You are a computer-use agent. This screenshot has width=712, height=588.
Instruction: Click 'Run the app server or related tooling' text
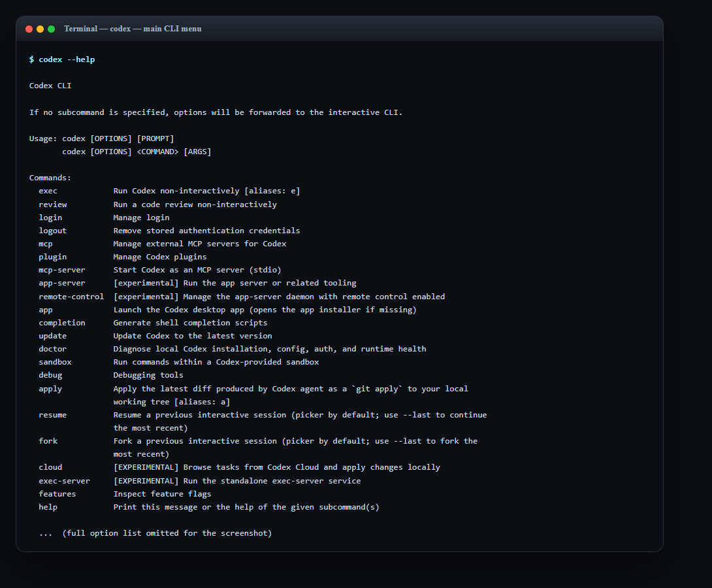(x=270, y=283)
